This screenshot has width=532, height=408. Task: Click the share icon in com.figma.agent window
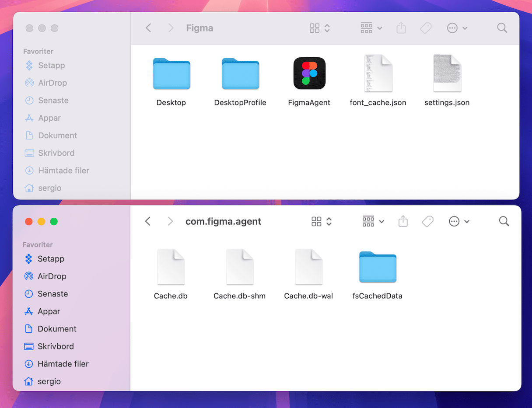point(403,222)
